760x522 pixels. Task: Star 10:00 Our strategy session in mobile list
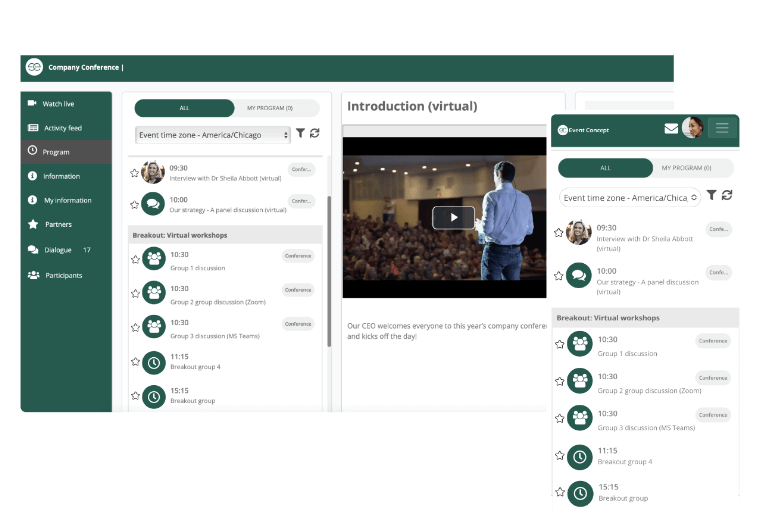[x=558, y=276]
